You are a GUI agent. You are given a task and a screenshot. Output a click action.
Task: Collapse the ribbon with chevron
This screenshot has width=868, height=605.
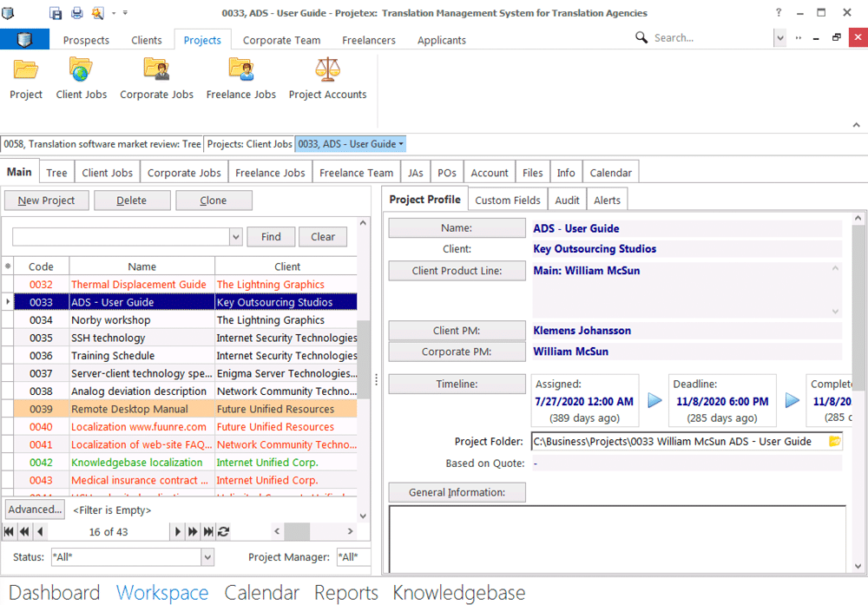tap(856, 125)
